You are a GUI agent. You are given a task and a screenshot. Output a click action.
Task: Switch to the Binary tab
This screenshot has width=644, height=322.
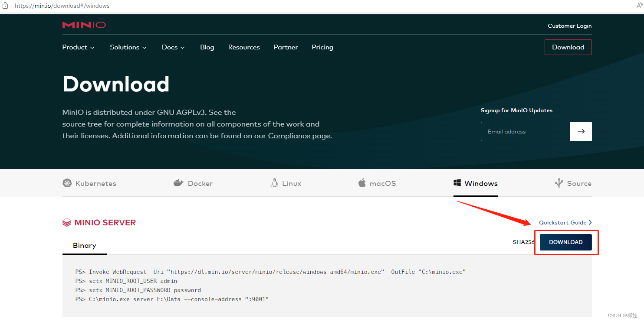coord(84,245)
